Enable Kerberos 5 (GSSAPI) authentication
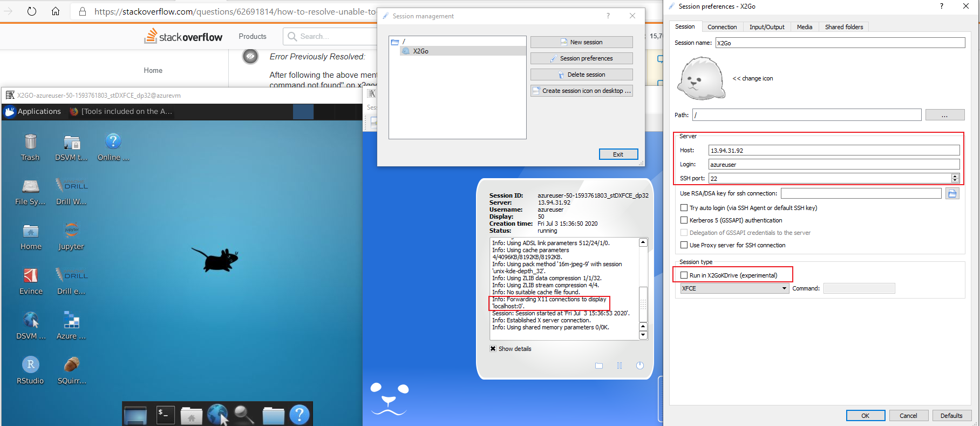This screenshot has width=980, height=426. (684, 220)
